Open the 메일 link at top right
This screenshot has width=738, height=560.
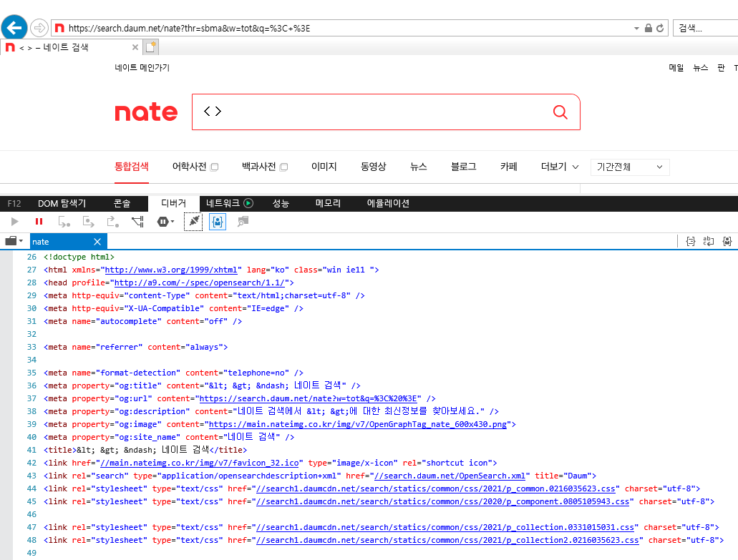676,68
